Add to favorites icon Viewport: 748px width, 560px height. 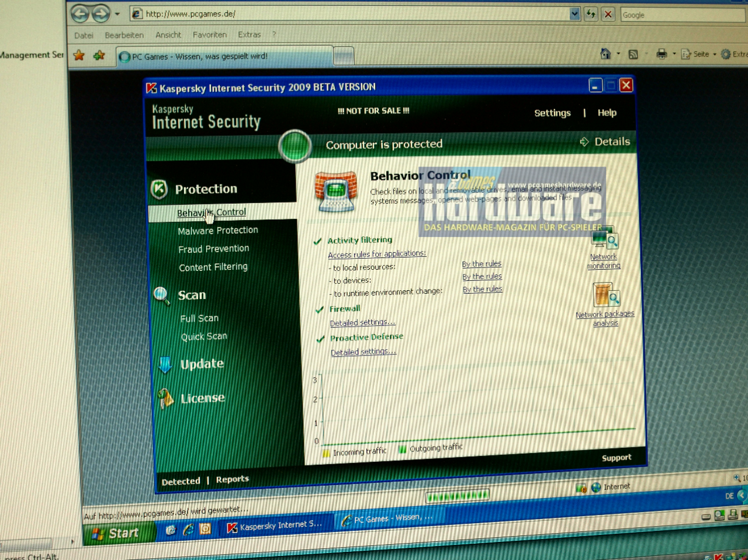coord(99,55)
